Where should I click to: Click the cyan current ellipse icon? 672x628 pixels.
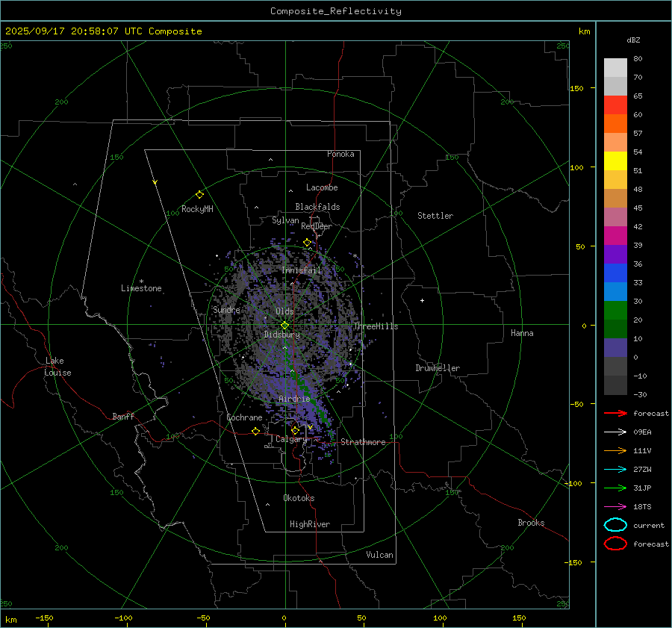click(x=615, y=525)
